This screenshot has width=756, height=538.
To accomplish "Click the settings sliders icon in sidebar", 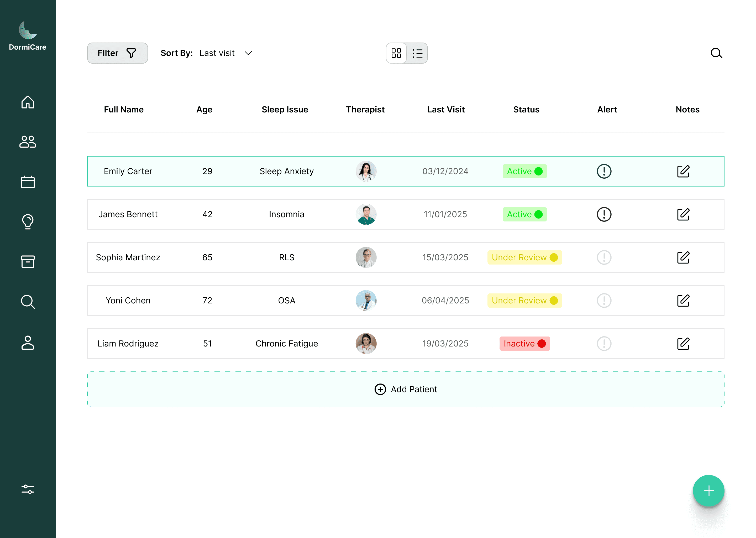I will pyautogui.click(x=28, y=489).
